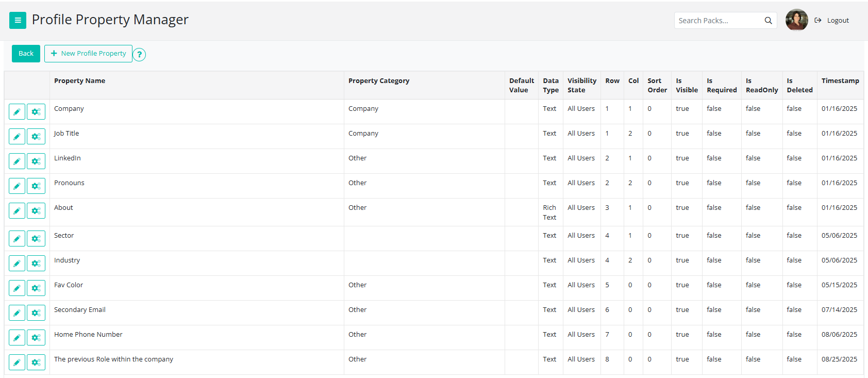Screen dimensions: 868x378
Task: Edit the LinkedIn property with pencil icon
Action: tap(17, 161)
